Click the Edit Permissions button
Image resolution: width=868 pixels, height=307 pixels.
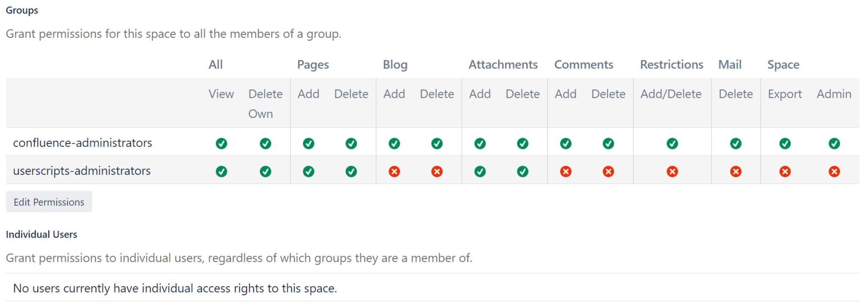coord(49,202)
